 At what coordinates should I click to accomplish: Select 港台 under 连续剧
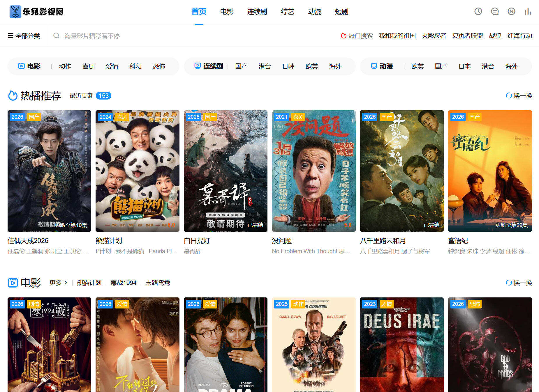(265, 66)
